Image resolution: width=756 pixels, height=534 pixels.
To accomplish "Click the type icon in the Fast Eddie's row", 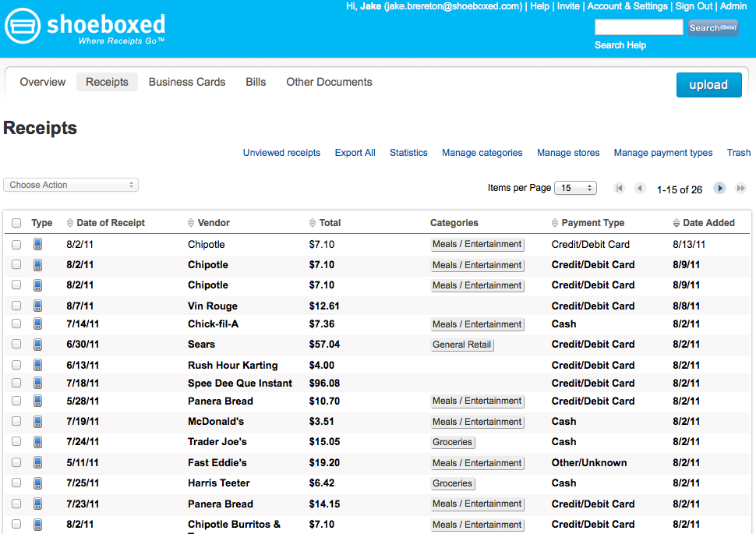I will coord(37,462).
